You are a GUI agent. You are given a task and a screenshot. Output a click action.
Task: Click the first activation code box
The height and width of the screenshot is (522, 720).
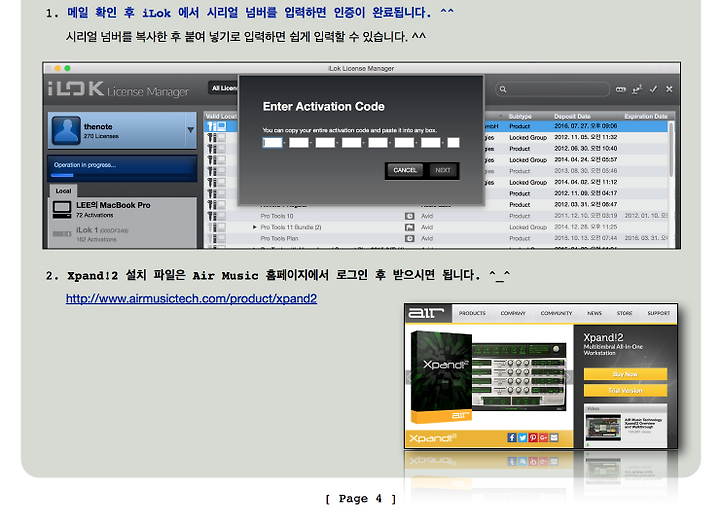(x=272, y=143)
